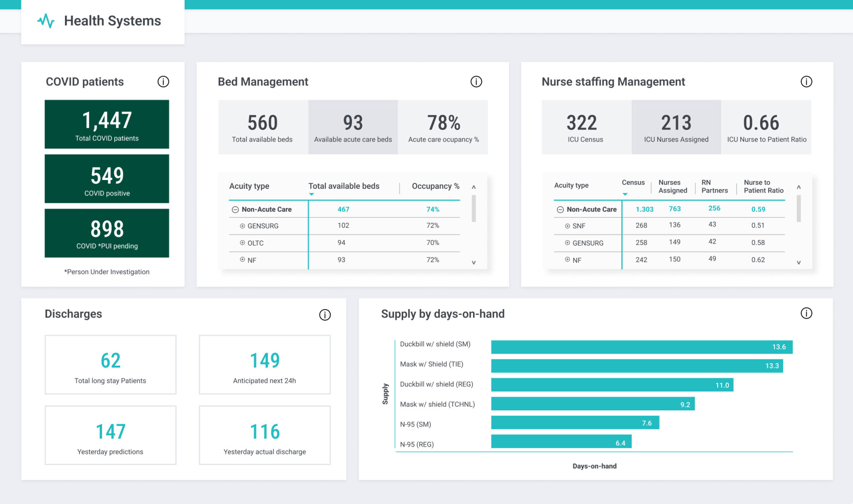Click the Total COVID patients tile
The image size is (853, 504).
click(x=107, y=124)
